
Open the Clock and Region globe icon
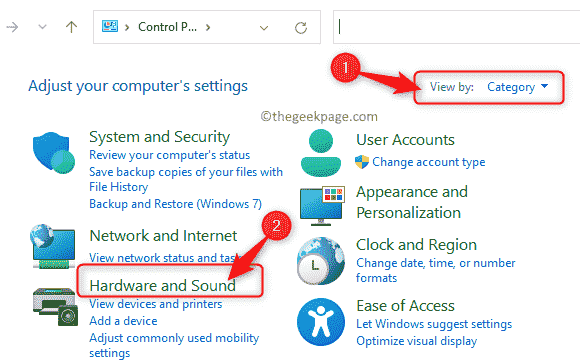coord(321,261)
